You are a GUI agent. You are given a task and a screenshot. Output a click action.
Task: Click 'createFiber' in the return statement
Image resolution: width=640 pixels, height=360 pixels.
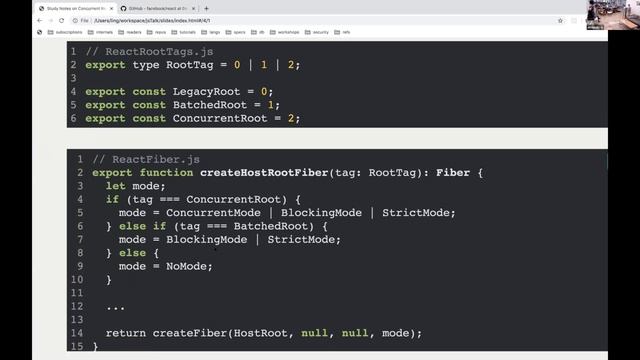pos(190,333)
